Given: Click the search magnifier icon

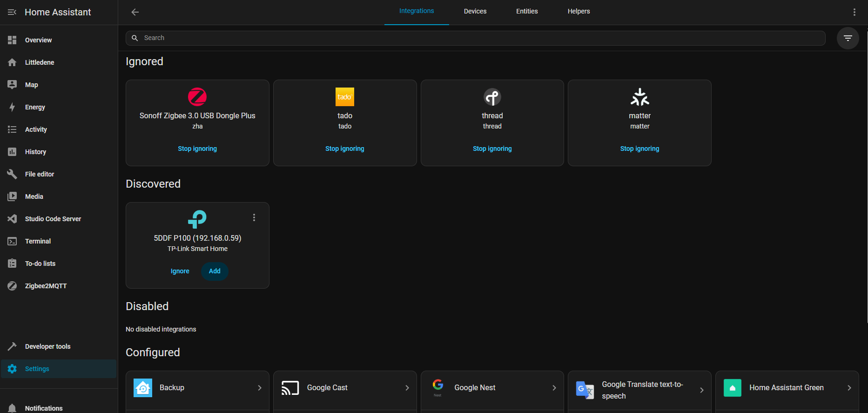Looking at the screenshot, I should [135, 38].
